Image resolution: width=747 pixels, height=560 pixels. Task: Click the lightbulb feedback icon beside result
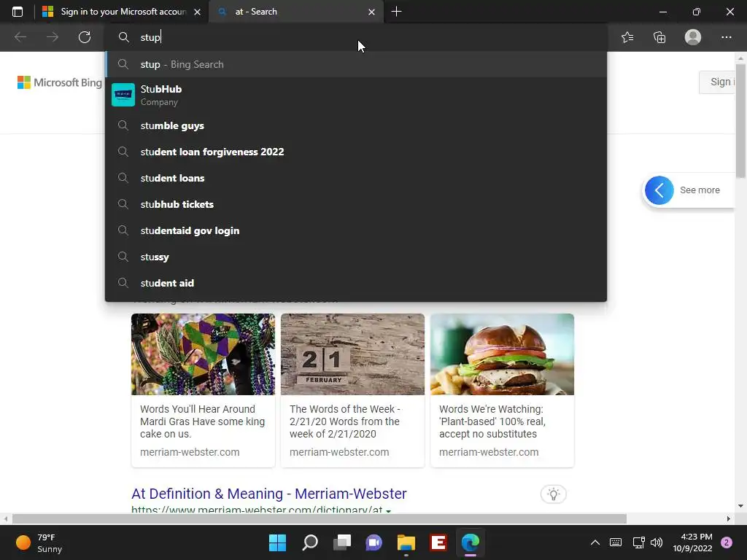pos(553,494)
